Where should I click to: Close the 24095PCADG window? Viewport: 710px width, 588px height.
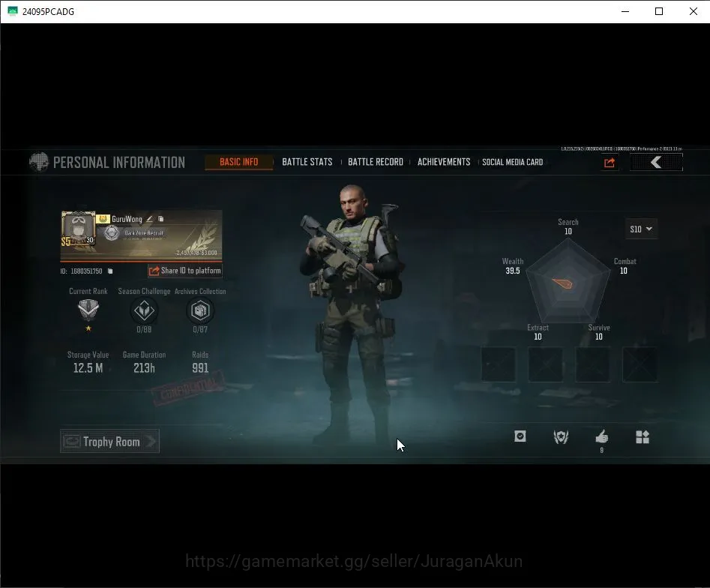(x=694, y=11)
